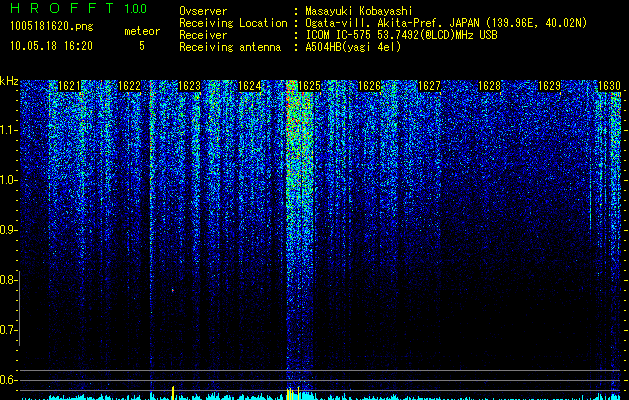
Task: Select the filename 1005181620.png
Action: (52, 27)
